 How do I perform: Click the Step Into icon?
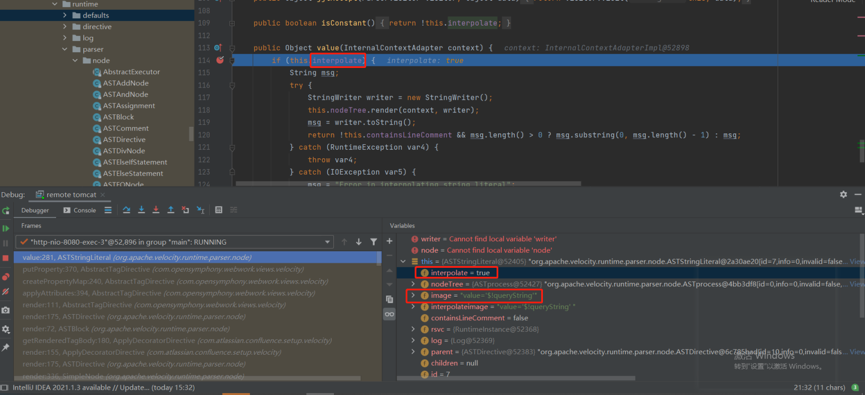click(x=141, y=210)
